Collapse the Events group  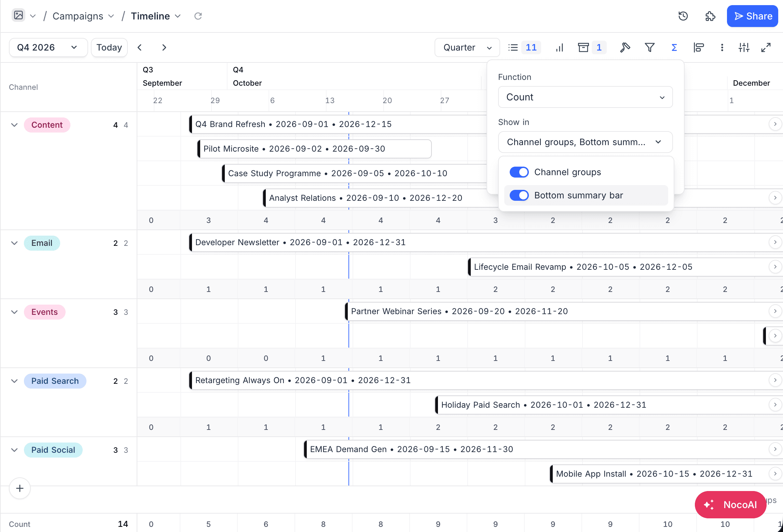click(x=14, y=312)
